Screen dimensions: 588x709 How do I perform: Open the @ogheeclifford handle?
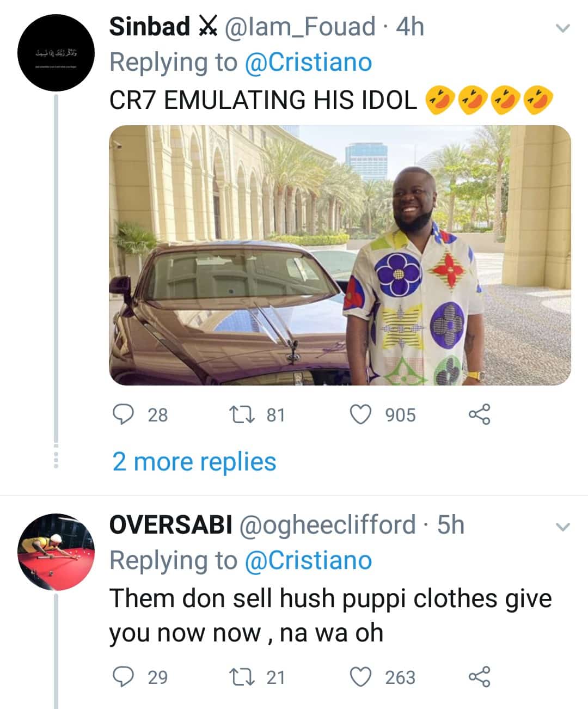(x=327, y=525)
